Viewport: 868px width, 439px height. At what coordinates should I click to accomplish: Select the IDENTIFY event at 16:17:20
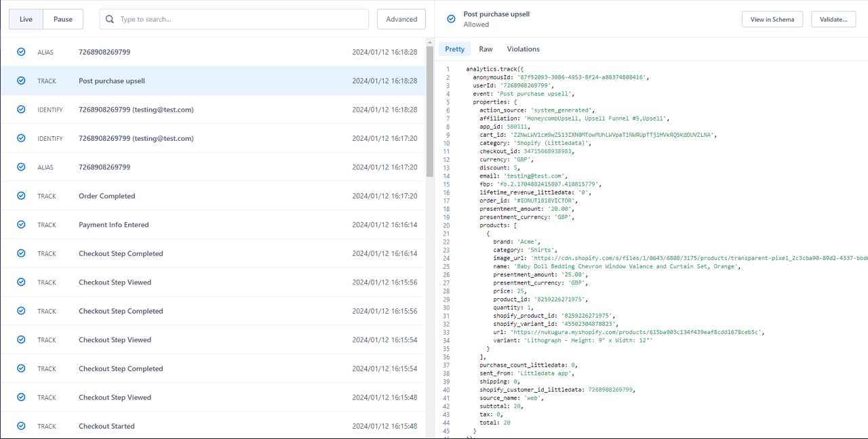(213, 138)
